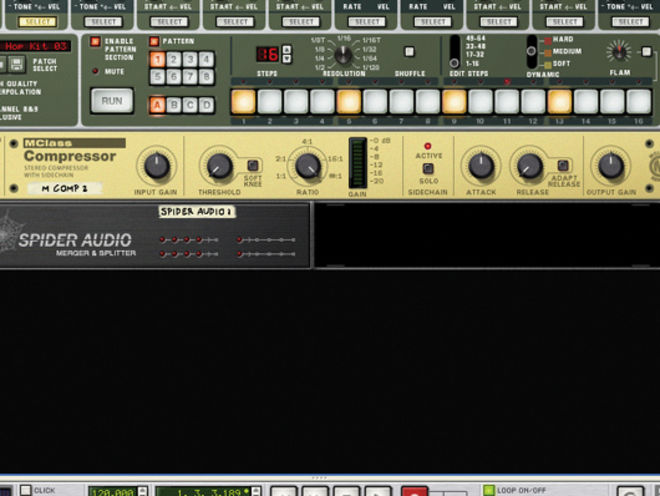The width and height of the screenshot is (660, 496).
Task: Select Redrum channel 6 with its SELECT button
Action: point(367,21)
